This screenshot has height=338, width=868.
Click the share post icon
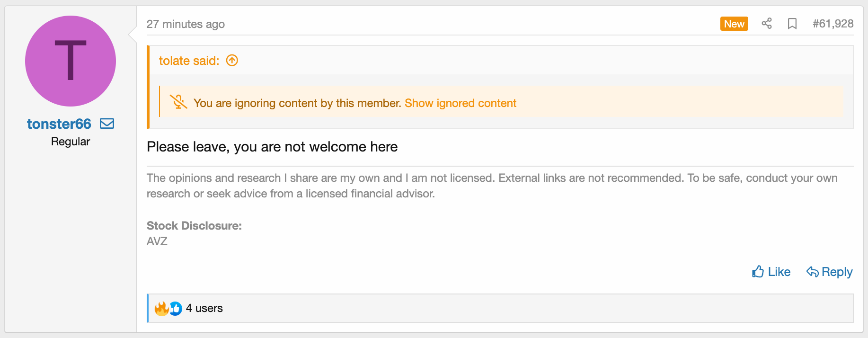click(x=767, y=24)
